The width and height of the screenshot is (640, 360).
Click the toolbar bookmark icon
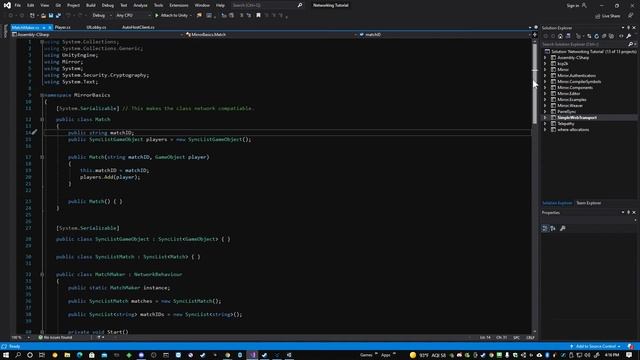coord(258,16)
